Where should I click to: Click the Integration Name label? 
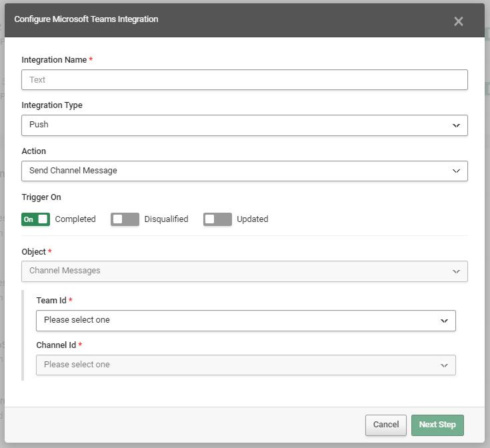click(54, 60)
